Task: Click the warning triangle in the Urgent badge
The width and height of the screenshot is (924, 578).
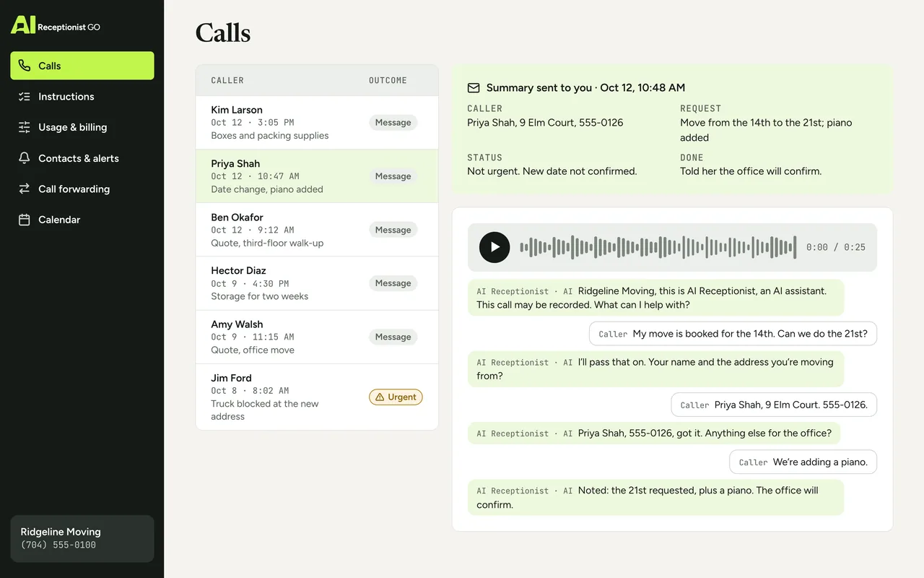Action: point(380,397)
